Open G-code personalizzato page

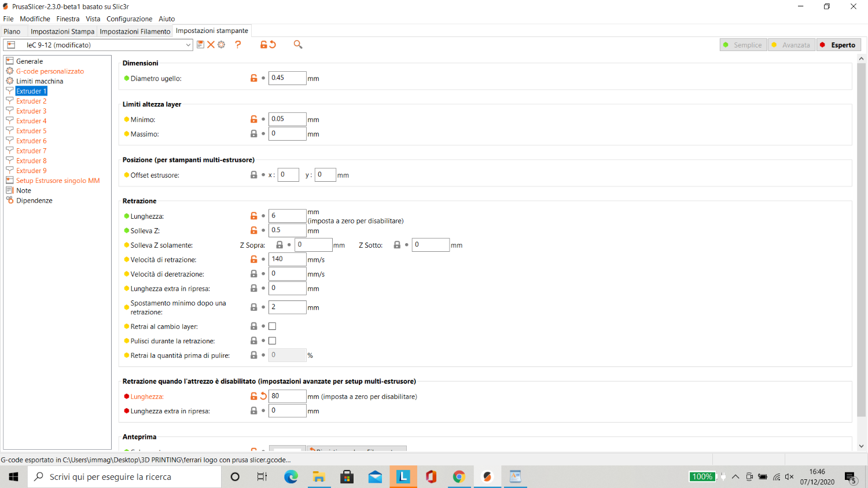pyautogui.click(x=50, y=71)
